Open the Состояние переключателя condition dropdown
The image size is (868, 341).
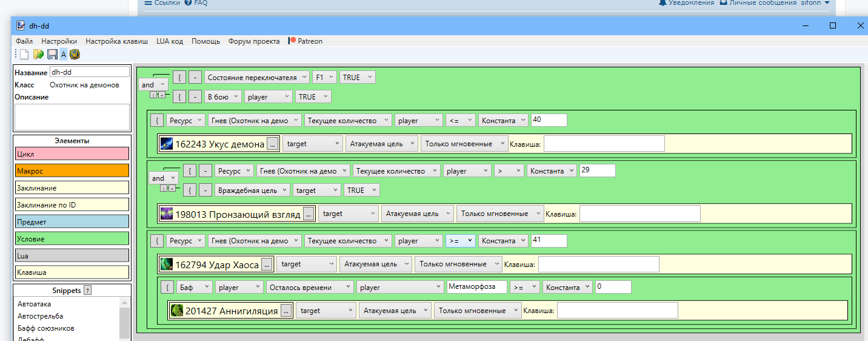click(256, 78)
